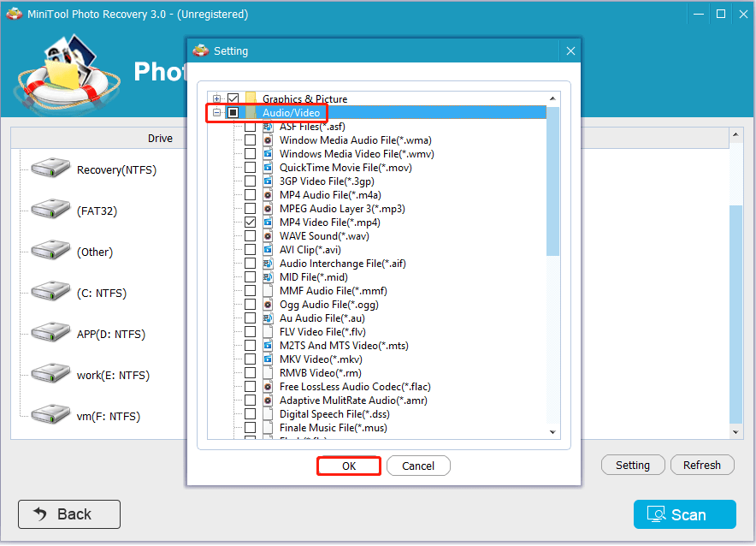The width and height of the screenshot is (756, 546).
Task: Click the file type list up arrow
Action: pos(552,98)
